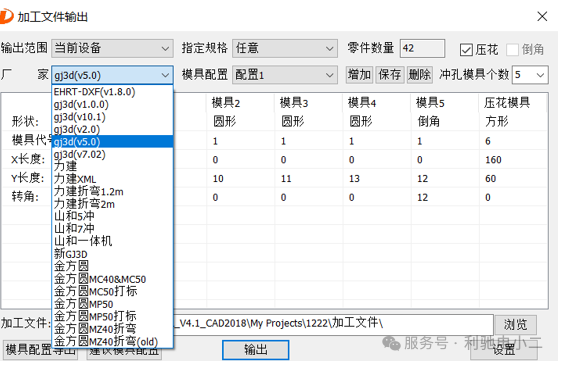Open the 输出范围 dropdown
Viewport: 561px width, 365px height.
[112, 48]
